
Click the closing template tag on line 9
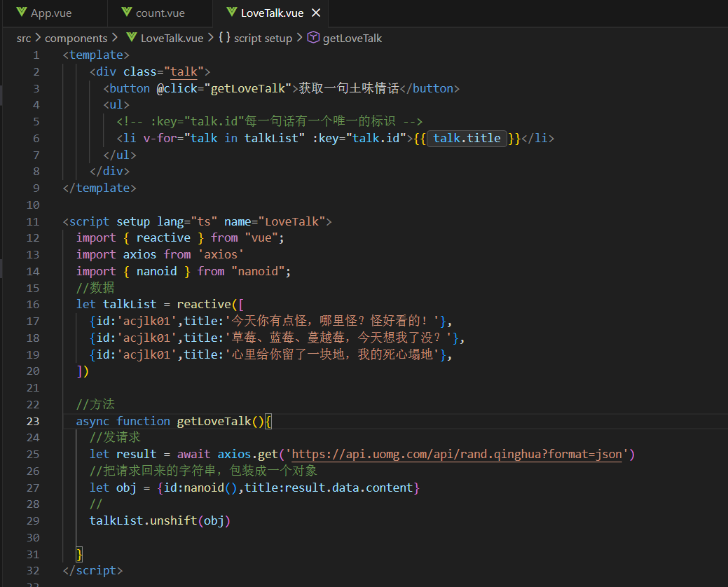(99, 188)
